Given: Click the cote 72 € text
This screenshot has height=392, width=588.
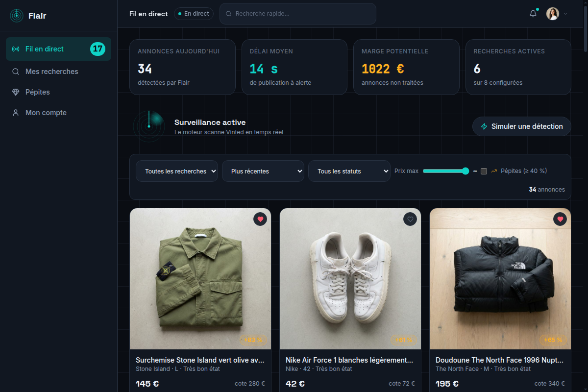Looking at the screenshot, I should coord(402,384).
